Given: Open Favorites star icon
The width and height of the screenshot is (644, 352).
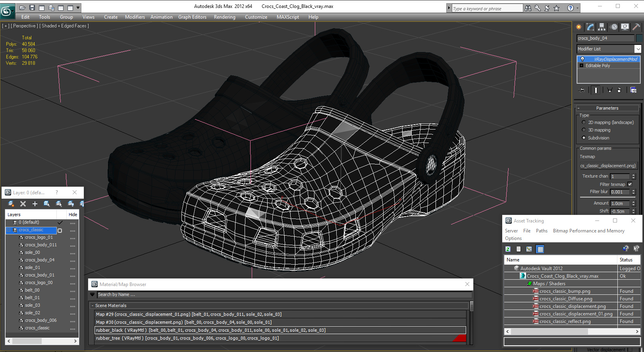Looking at the screenshot, I should point(557,8).
